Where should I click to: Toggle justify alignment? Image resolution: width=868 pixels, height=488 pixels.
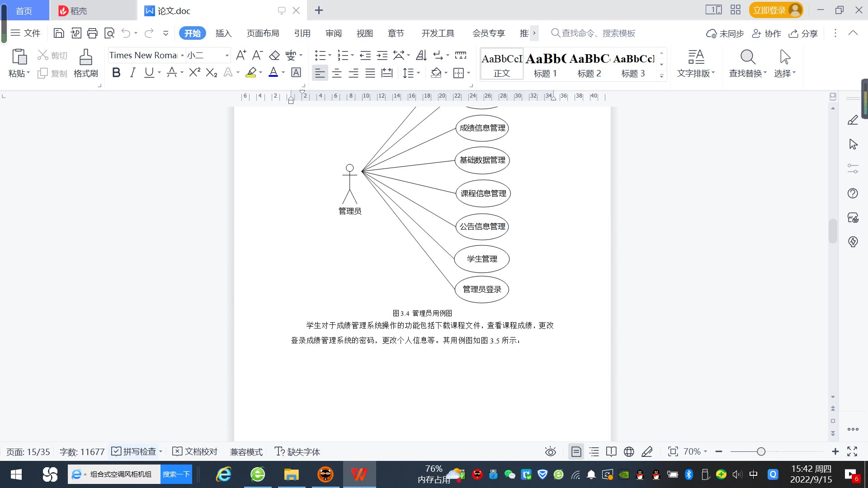370,73
